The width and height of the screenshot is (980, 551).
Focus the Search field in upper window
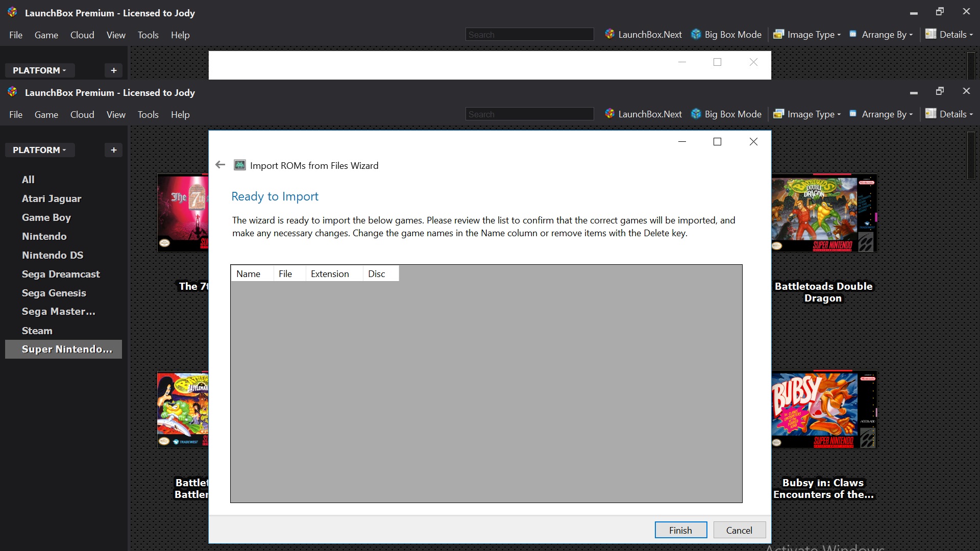point(529,35)
